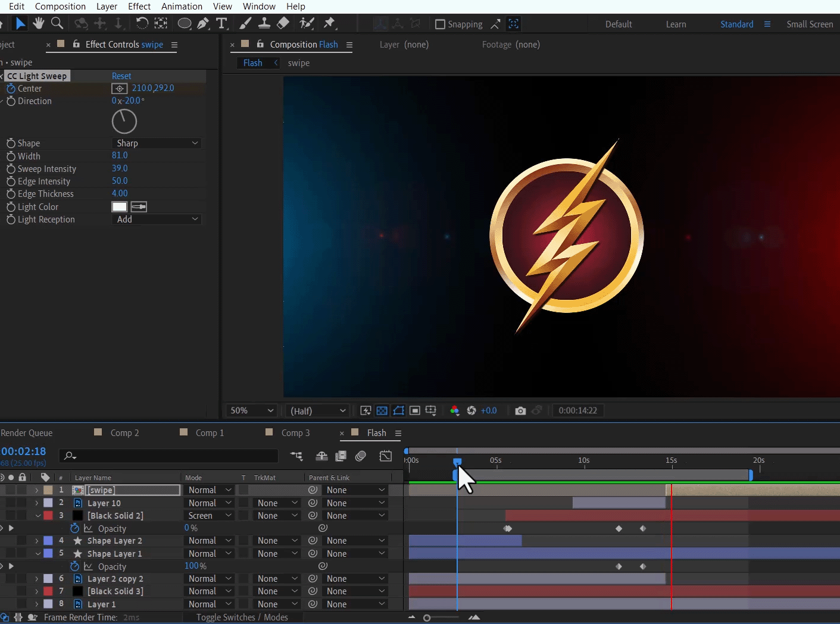Open the magnification dropdown showing 50%
Viewport: 840px width, 624px height.
[x=250, y=410]
